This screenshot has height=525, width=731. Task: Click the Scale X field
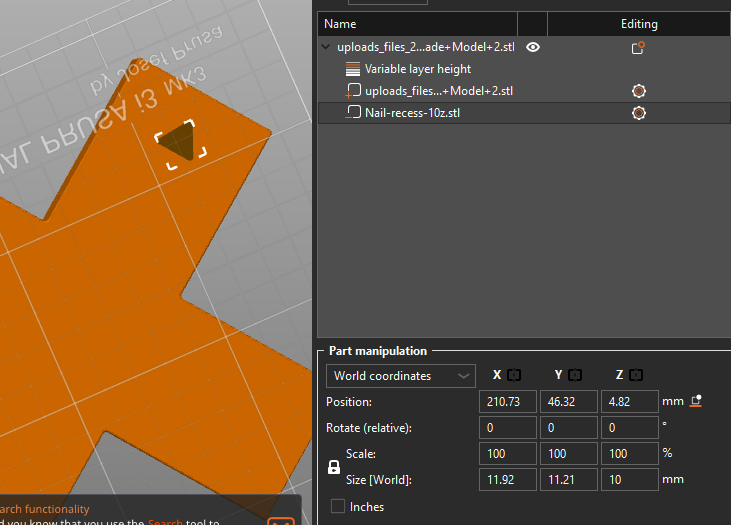pos(508,454)
